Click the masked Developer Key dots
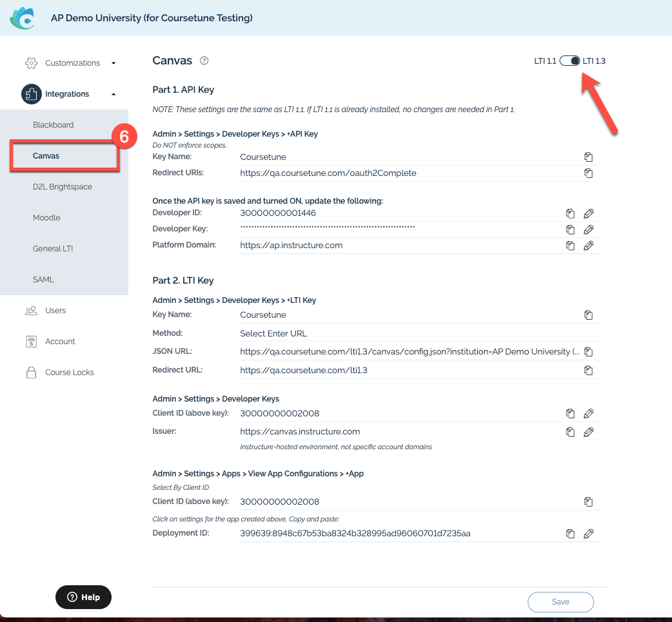This screenshot has height=622, width=672. click(x=328, y=227)
